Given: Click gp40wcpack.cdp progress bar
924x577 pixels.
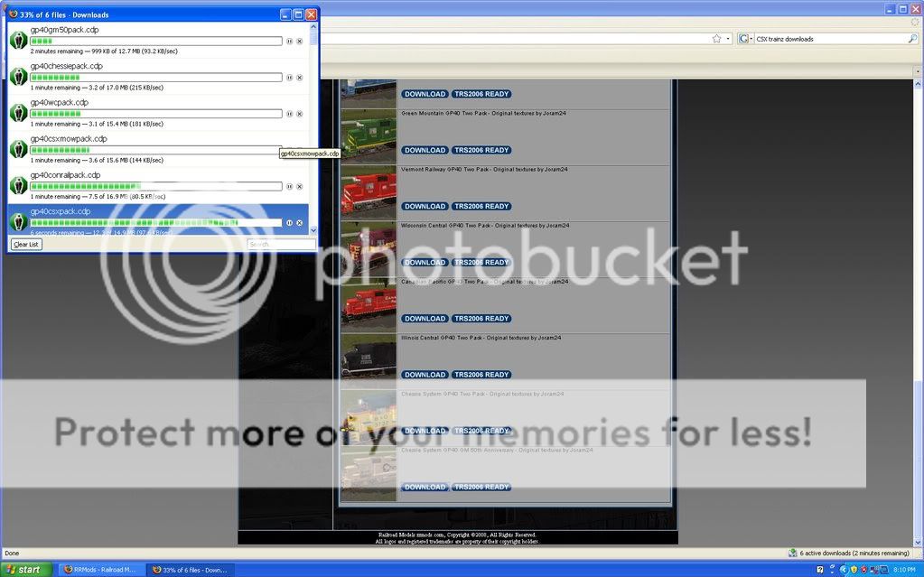Looking at the screenshot, I should pos(156,114).
